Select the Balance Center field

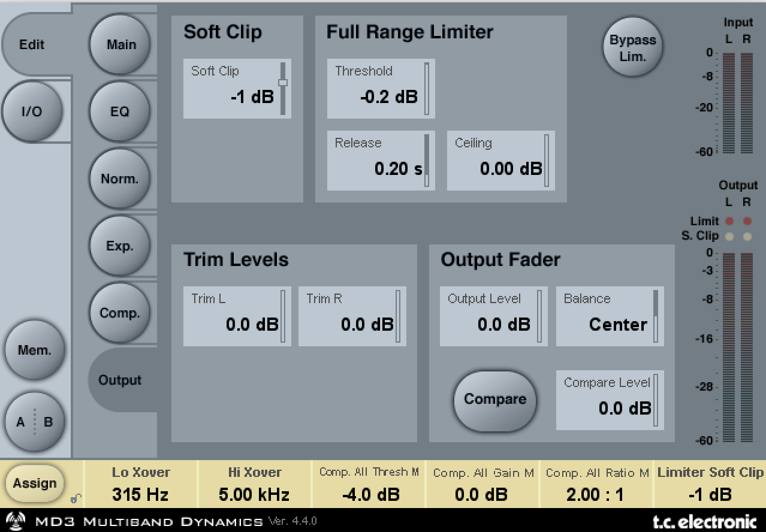coord(610,316)
